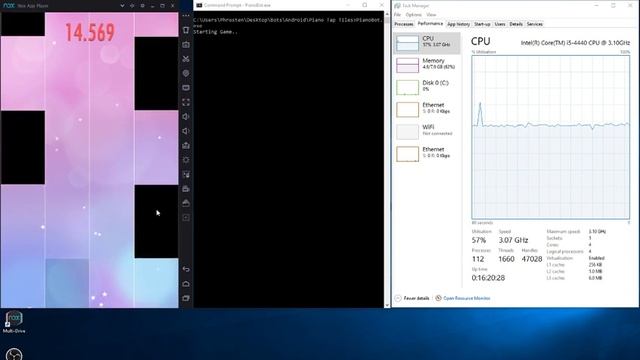Click the Command Prompt title bar icon

click(x=199, y=5)
